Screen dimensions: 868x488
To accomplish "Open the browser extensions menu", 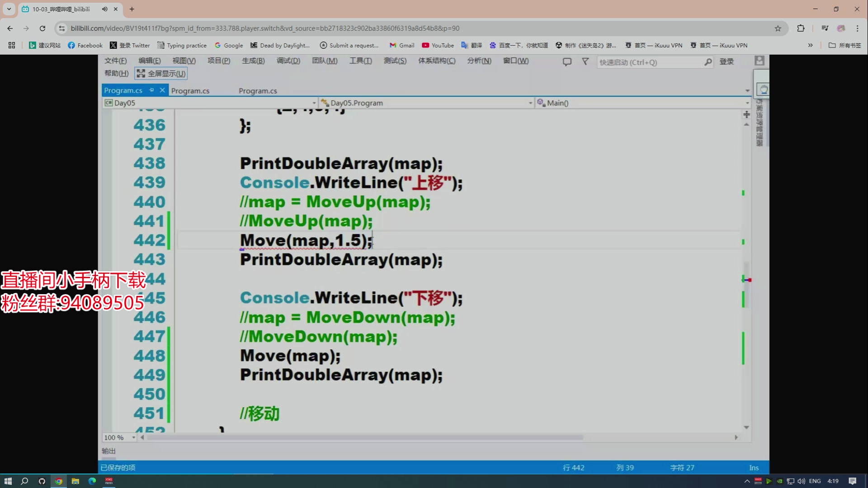I will tap(801, 28).
